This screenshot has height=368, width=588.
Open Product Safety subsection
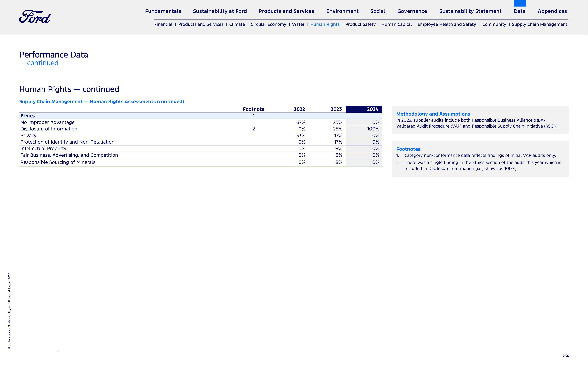point(360,24)
